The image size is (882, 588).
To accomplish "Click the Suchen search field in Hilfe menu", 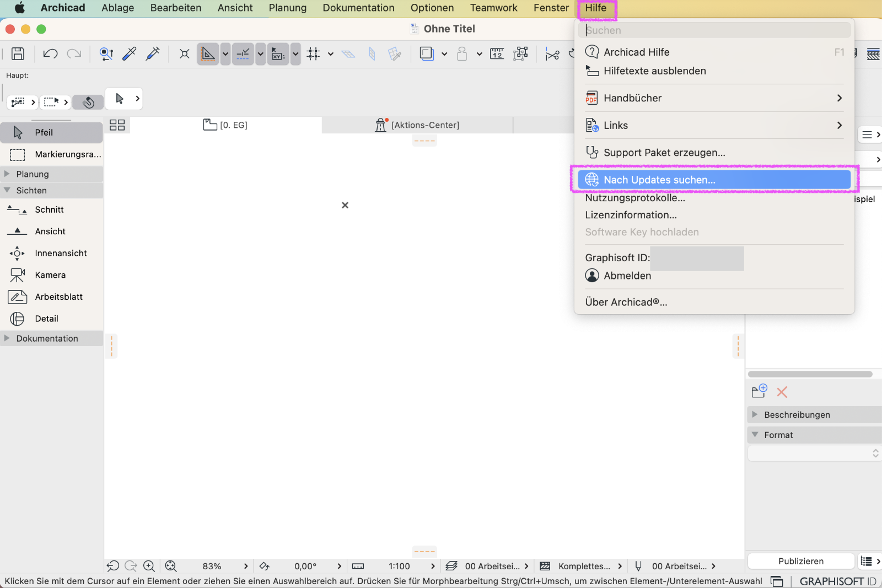I will (714, 30).
